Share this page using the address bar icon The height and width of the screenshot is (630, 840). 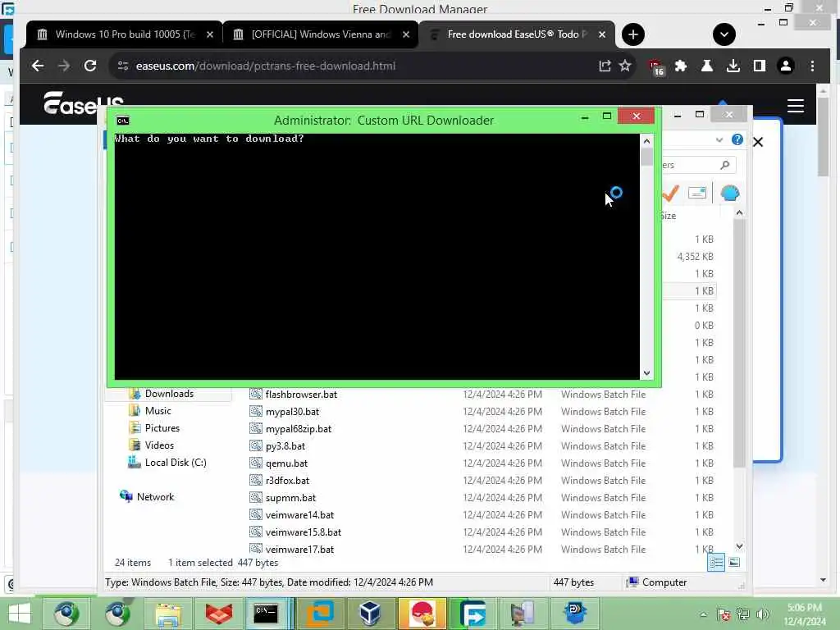coord(605,66)
